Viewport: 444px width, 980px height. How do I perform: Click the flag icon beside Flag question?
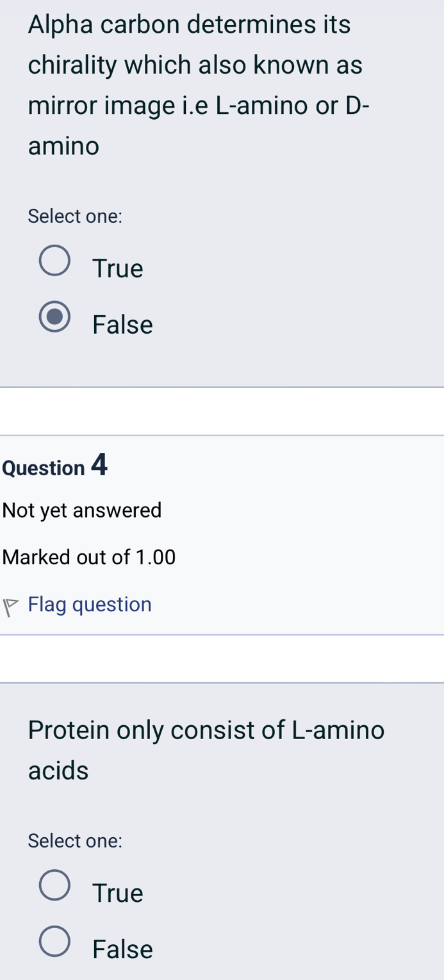(11, 606)
